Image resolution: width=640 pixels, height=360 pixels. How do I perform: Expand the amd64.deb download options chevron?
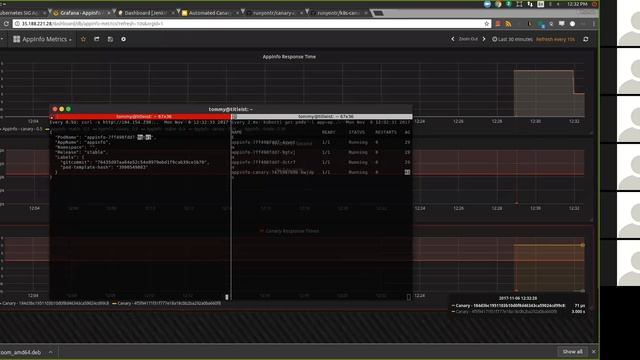(51, 352)
